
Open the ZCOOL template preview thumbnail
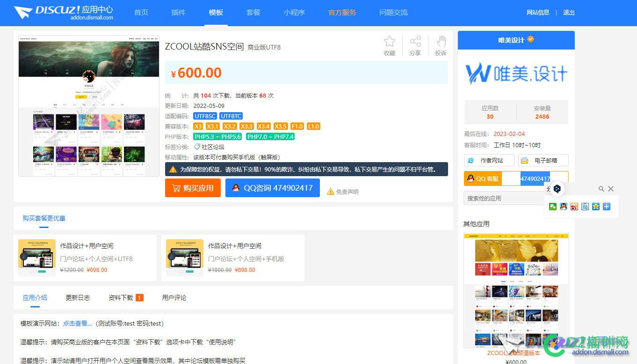pos(89,106)
